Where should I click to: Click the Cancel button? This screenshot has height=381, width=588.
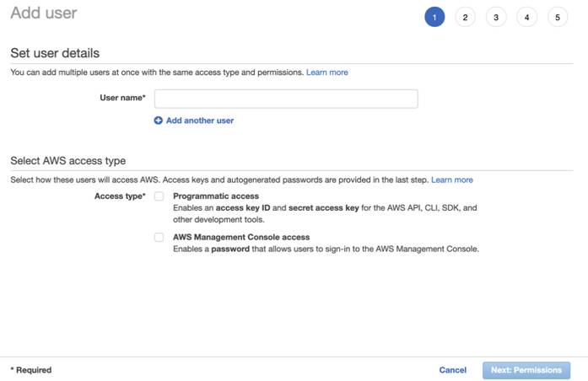pos(453,370)
